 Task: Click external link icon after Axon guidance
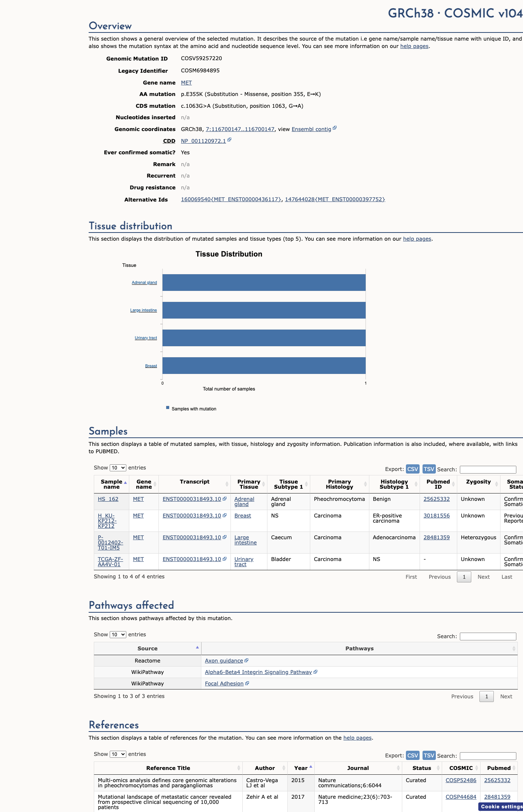246,660
